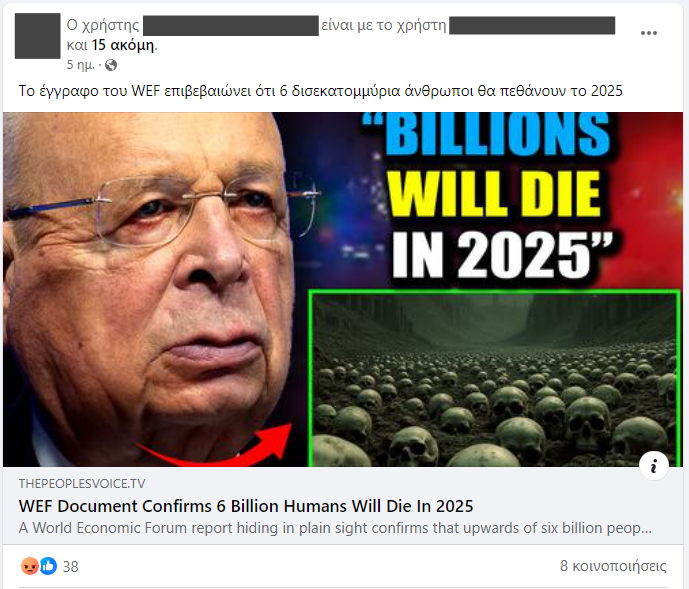The image size is (689, 589).
Task: Click the blue like reaction icon
Action: click(48, 566)
